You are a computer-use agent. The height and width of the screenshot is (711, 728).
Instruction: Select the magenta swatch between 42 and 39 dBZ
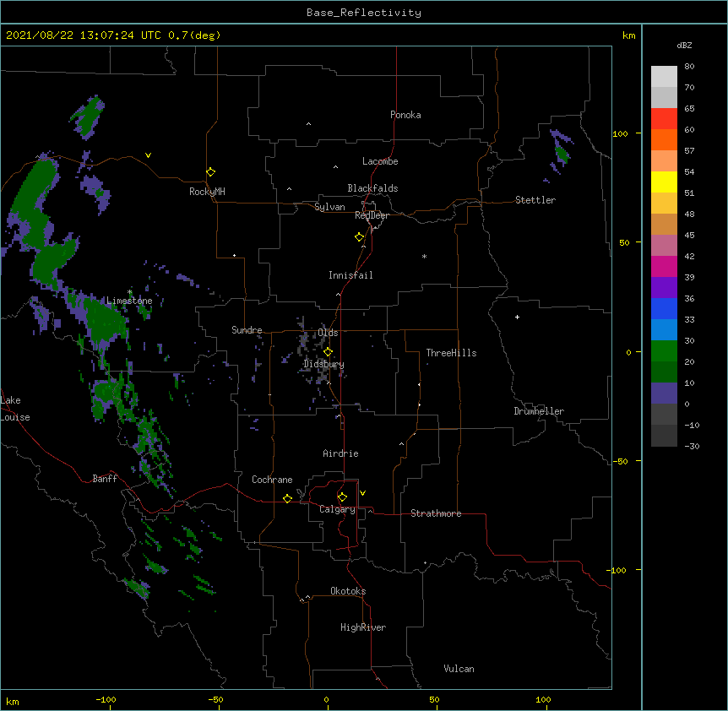coord(664,266)
